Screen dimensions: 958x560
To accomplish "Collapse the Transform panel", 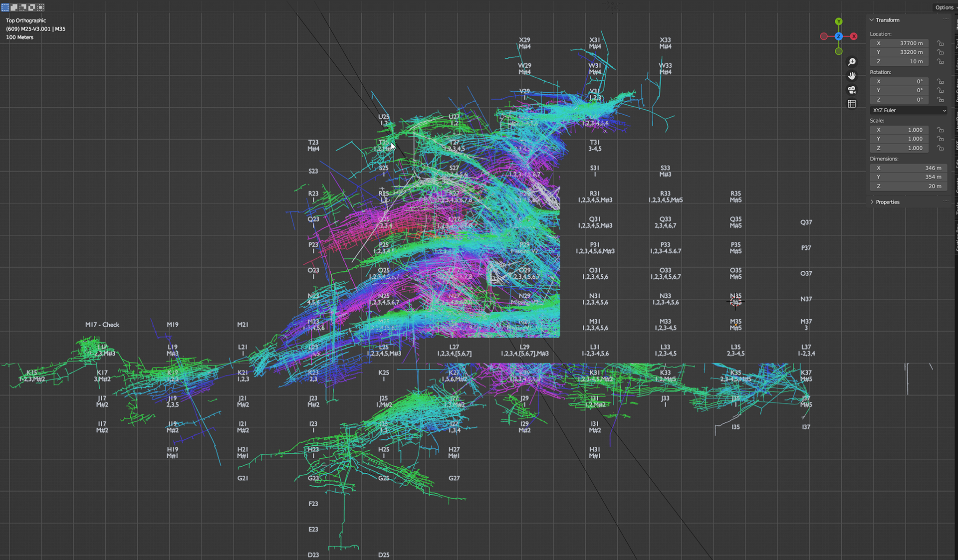I will coord(872,20).
